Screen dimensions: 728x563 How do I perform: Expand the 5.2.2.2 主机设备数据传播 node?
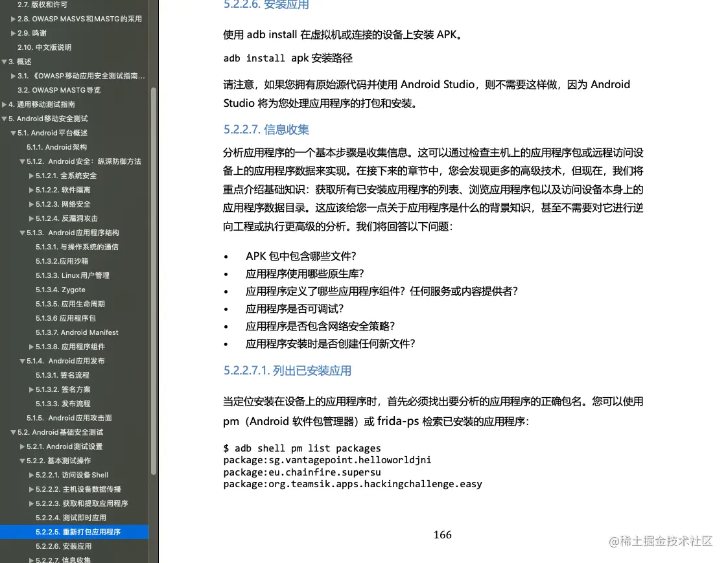pos(31,490)
